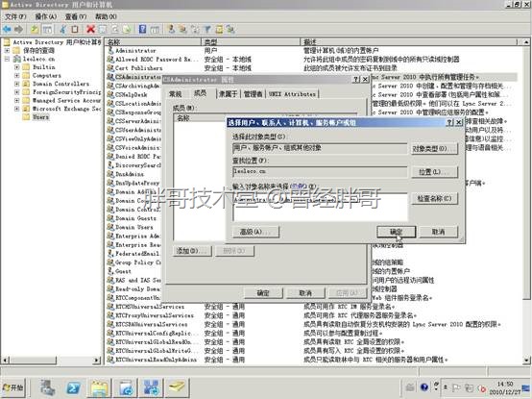Click the blue Help question mark icon
This screenshot has height=399, width=532.
(142, 29)
